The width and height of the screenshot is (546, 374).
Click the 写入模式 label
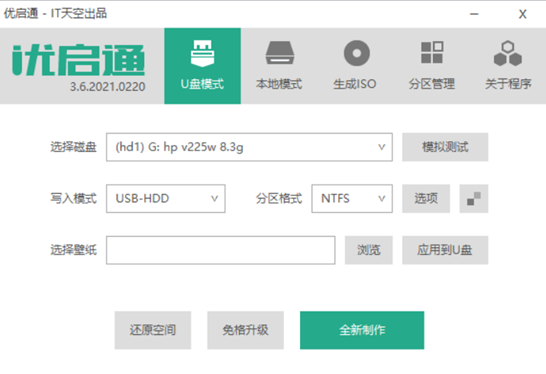(x=73, y=198)
